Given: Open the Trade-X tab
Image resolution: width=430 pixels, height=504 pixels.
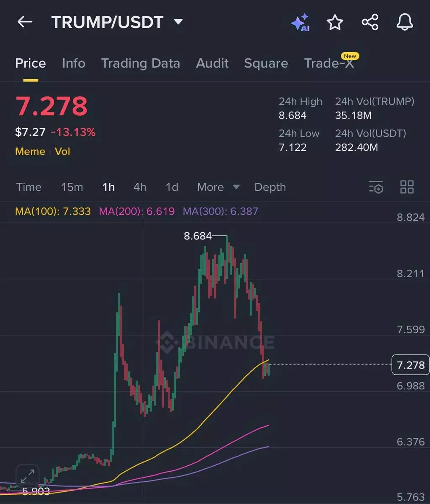Looking at the screenshot, I should coord(329,63).
